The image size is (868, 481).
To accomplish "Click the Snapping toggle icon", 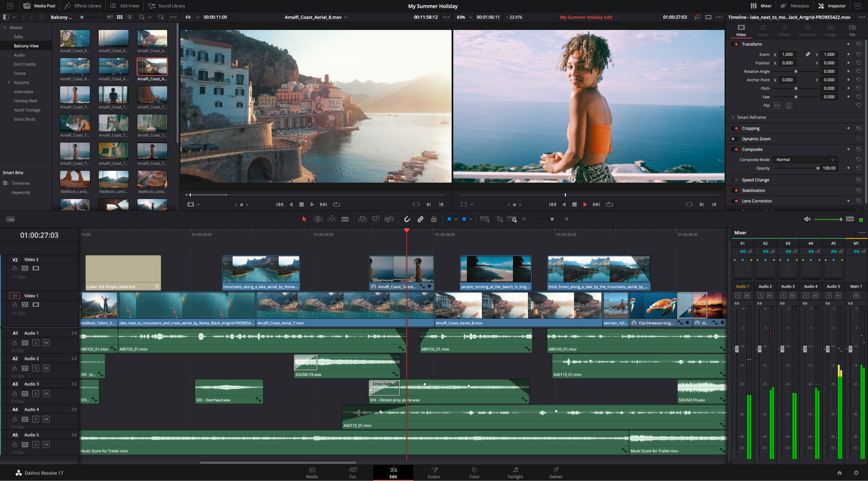I will pyautogui.click(x=406, y=219).
